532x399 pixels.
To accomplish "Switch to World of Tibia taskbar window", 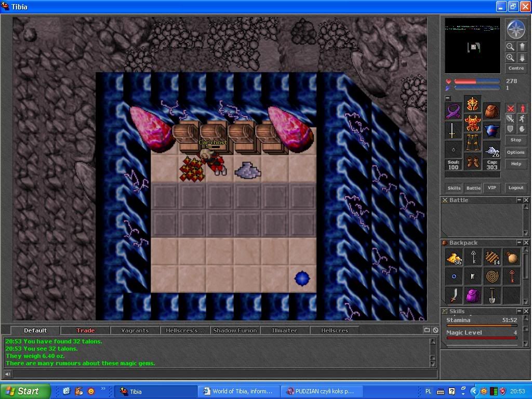I will (x=239, y=391).
